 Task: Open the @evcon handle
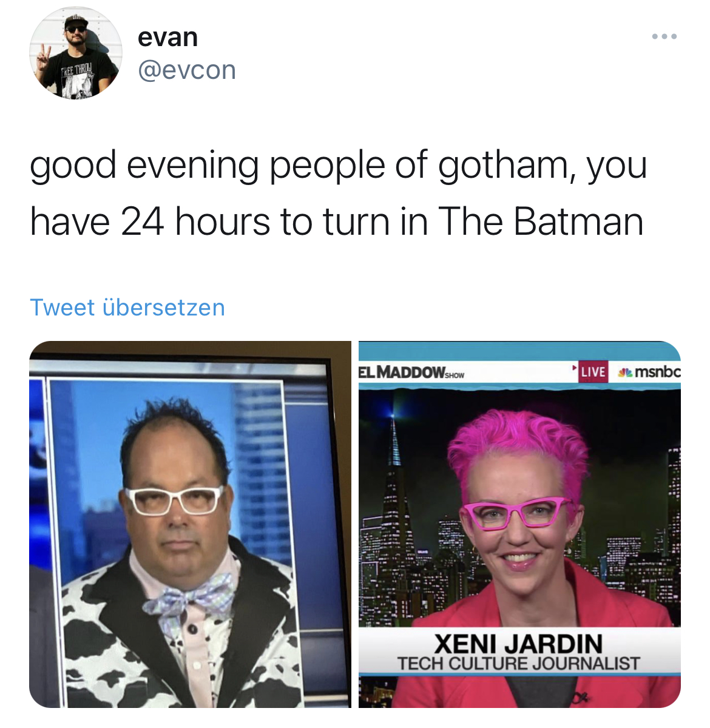[x=187, y=70]
